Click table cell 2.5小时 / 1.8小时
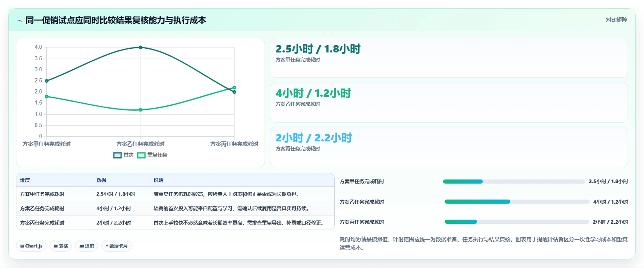The width and height of the screenshot is (644, 268). point(116,194)
